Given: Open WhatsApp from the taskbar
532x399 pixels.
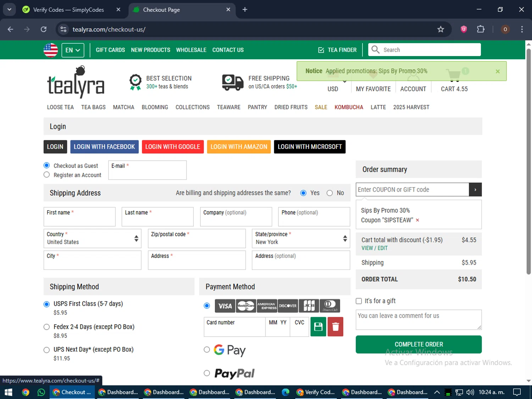Looking at the screenshot, I should [x=41, y=392].
